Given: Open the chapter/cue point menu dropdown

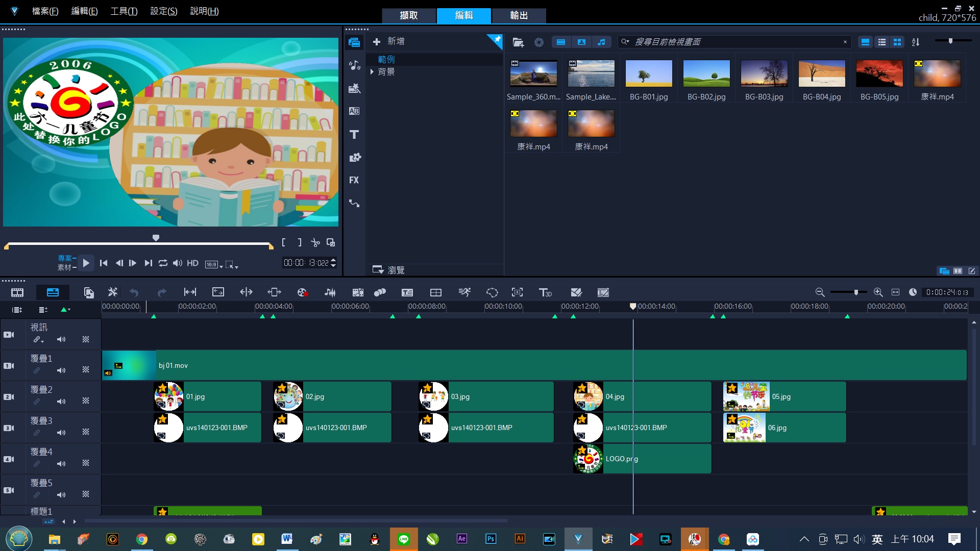Looking at the screenshot, I should (65, 309).
